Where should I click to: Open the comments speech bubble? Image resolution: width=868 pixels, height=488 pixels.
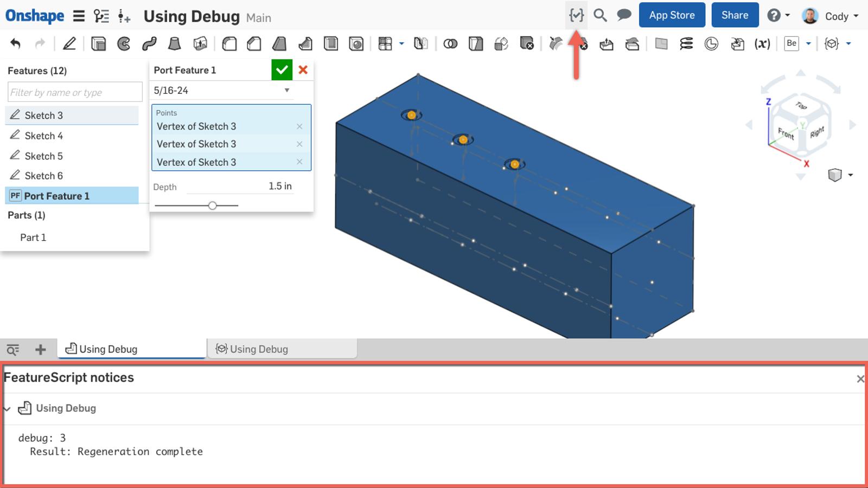[624, 15]
